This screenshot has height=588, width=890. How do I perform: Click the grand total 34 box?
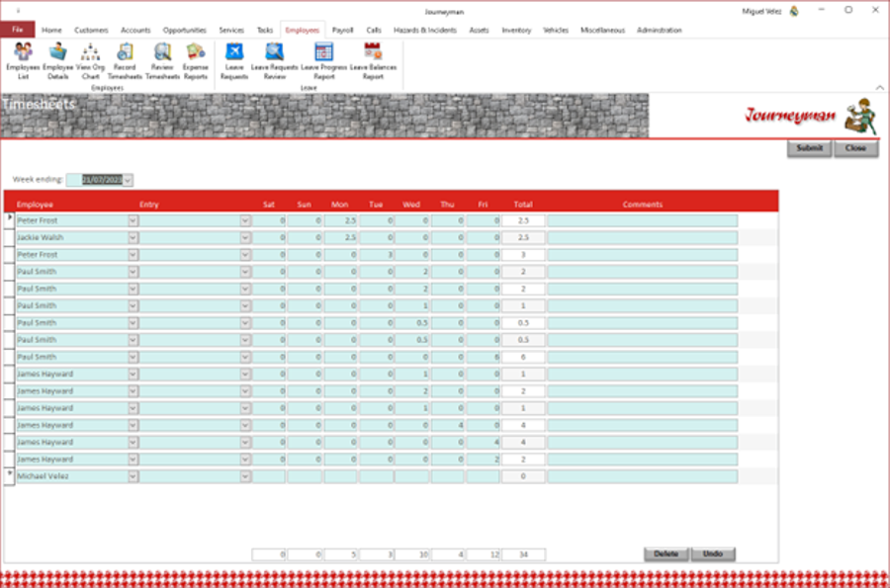coord(523,554)
